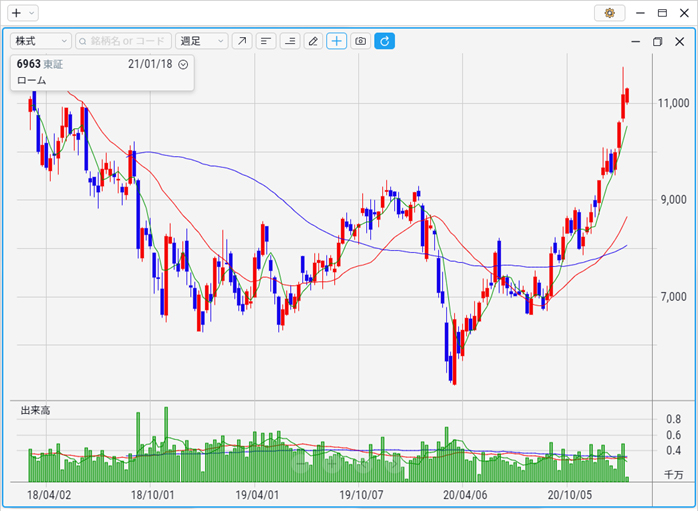
Task: Click the 18/10/01 date axis label
Action: point(152,495)
